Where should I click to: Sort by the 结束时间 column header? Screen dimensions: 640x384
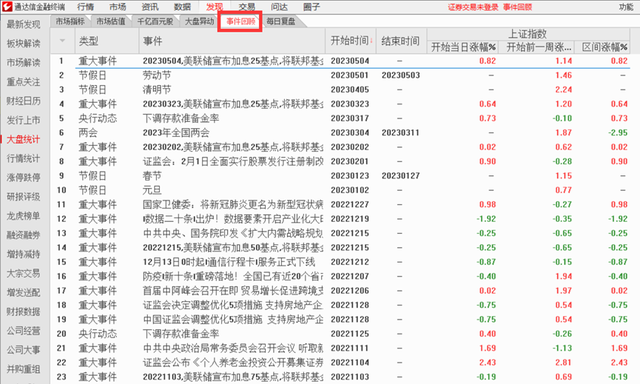pyautogui.click(x=400, y=41)
